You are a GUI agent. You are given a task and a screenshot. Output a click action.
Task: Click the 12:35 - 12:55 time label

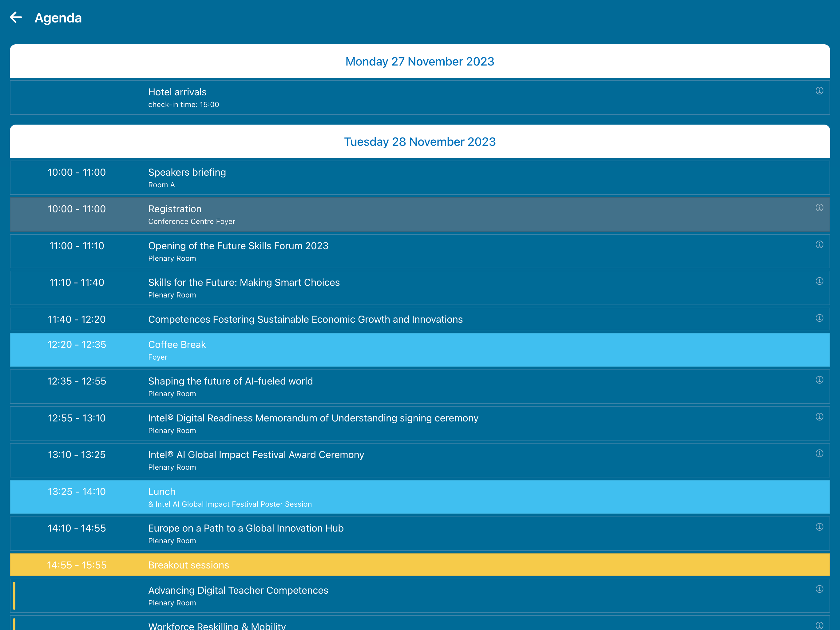77,381
